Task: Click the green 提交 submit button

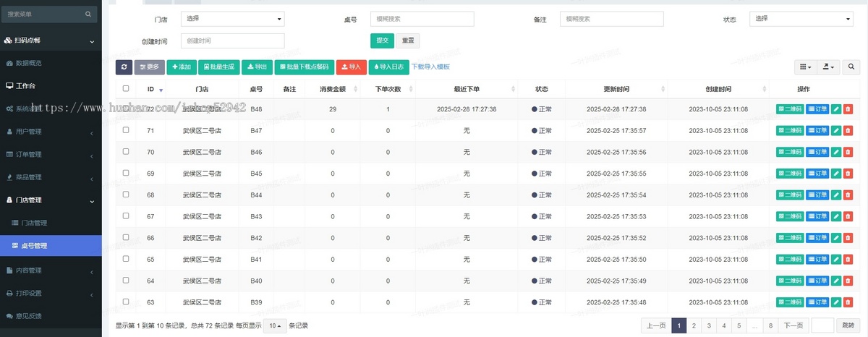Action: pyautogui.click(x=382, y=40)
